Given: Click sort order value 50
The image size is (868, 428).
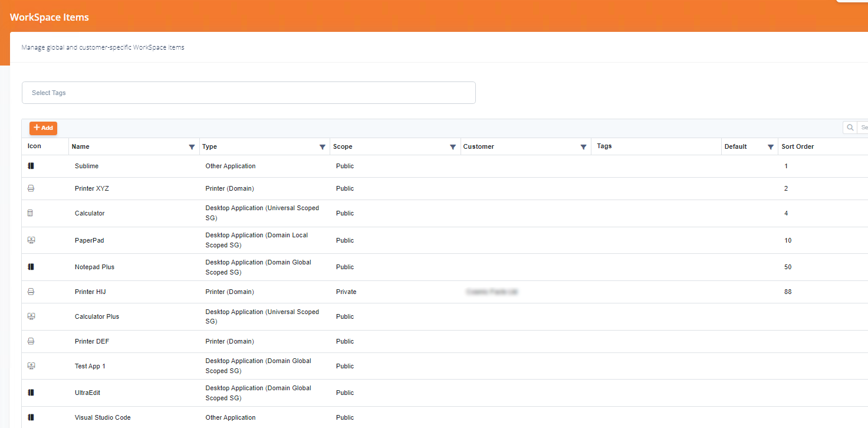Looking at the screenshot, I should (788, 267).
